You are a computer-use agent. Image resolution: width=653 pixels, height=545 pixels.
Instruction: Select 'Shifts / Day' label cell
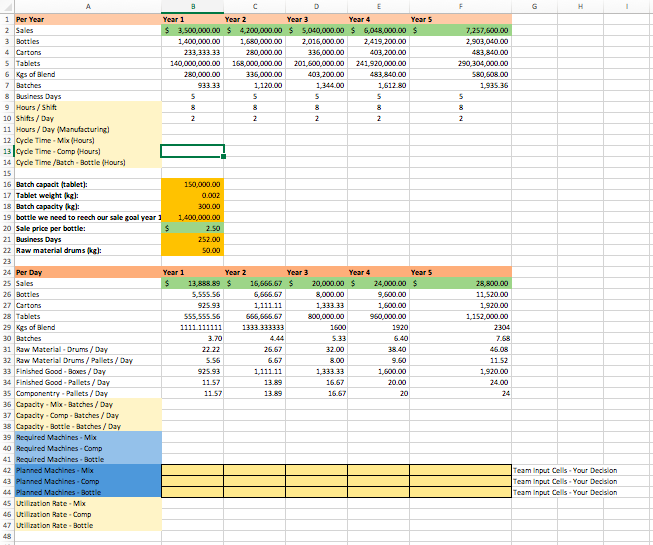pos(88,118)
